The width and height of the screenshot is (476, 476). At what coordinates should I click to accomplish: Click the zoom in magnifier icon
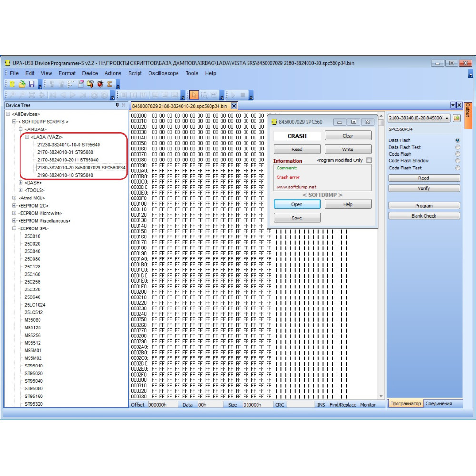[x=12, y=95]
